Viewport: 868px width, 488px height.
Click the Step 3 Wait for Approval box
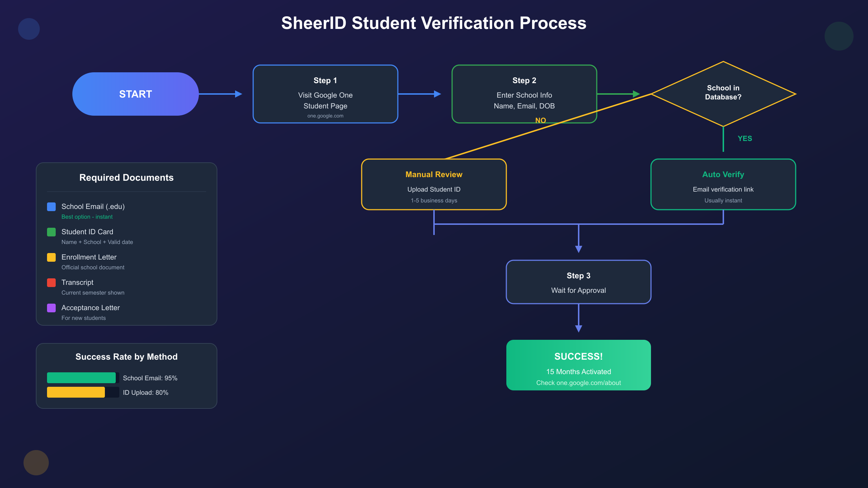point(578,282)
